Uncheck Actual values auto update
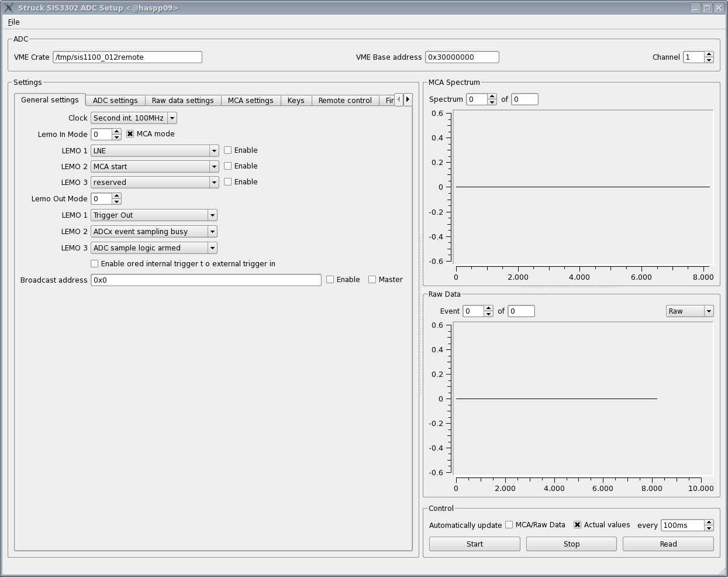 [x=577, y=525]
